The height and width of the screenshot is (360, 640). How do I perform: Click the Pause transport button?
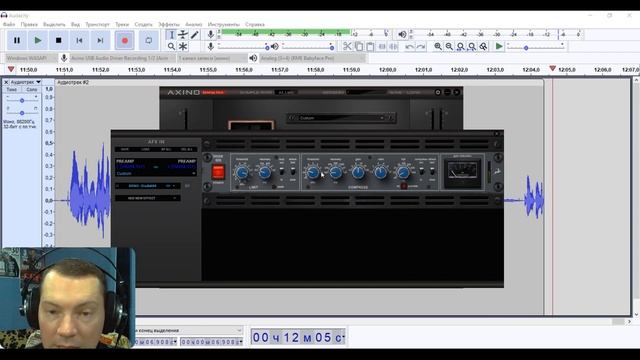(x=17, y=40)
